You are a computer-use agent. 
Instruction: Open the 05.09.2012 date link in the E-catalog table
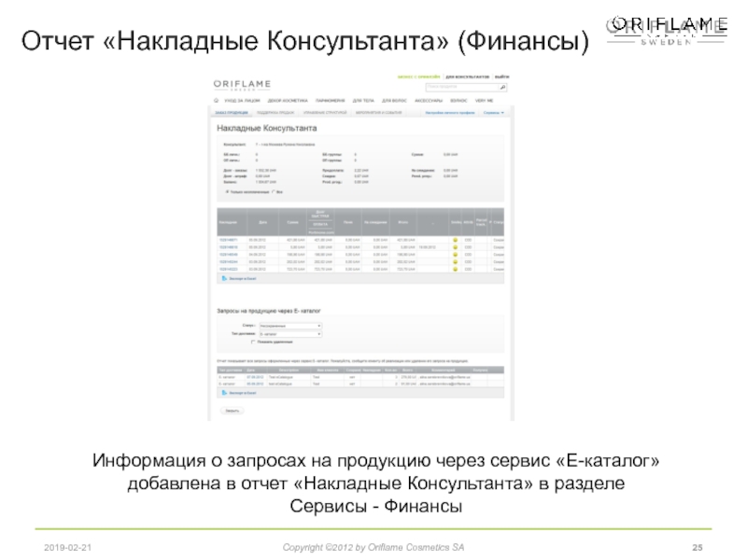pyautogui.click(x=255, y=384)
